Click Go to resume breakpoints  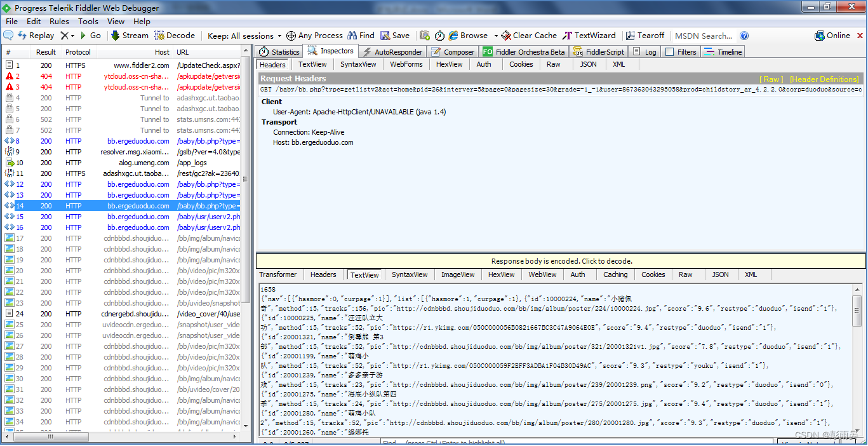[90, 36]
